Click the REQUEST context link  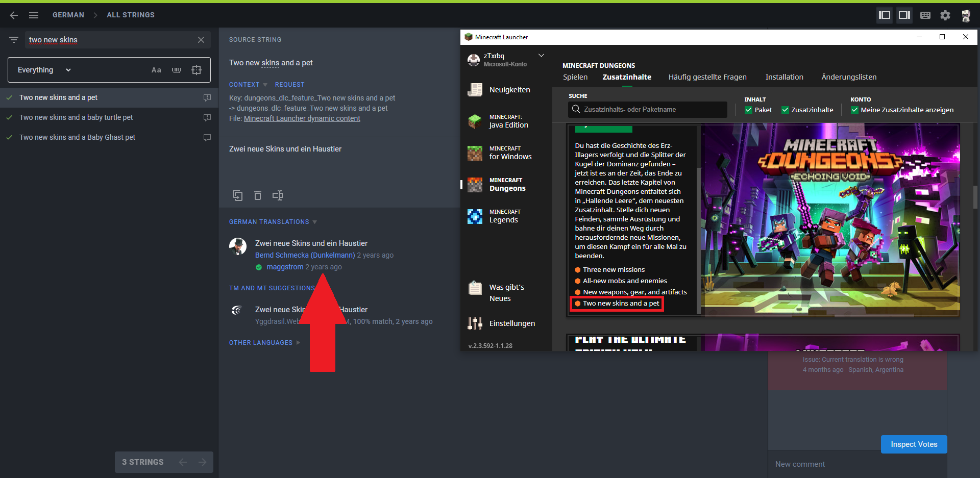click(x=289, y=85)
